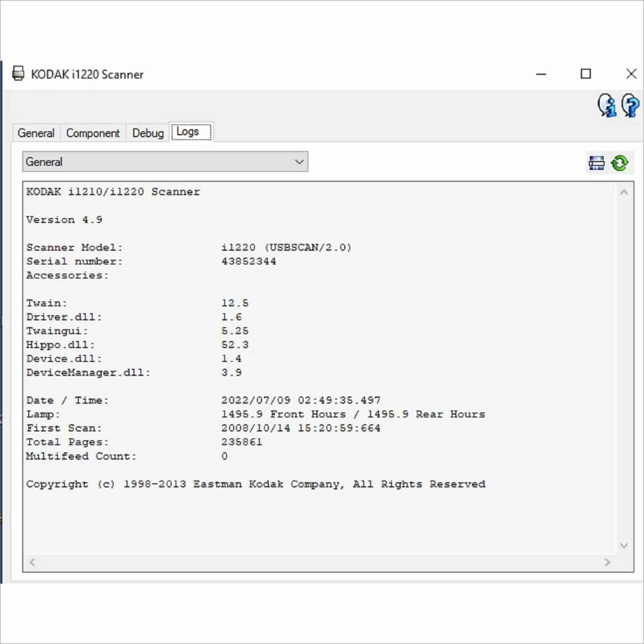The height and width of the screenshot is (644, 644).
Task: Click the save log icon
Action: (597, 163)
